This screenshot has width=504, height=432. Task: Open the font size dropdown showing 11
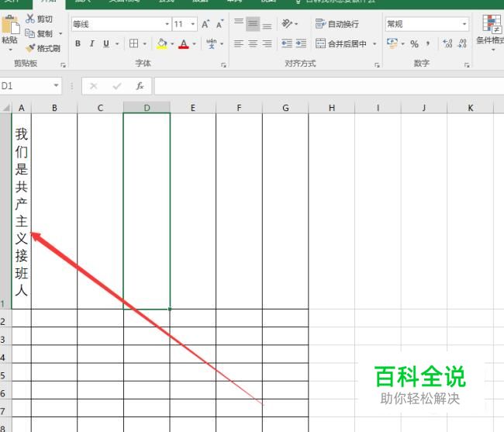192,24
